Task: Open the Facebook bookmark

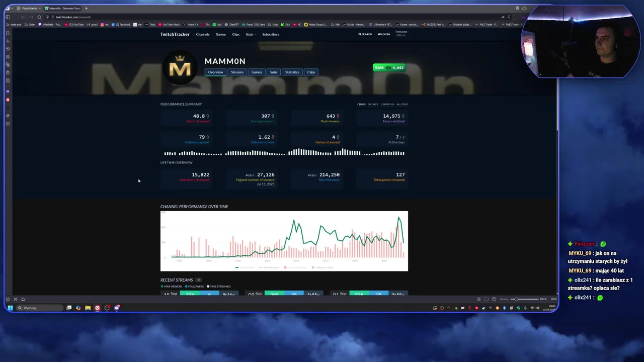Action: tap(121, 24)
